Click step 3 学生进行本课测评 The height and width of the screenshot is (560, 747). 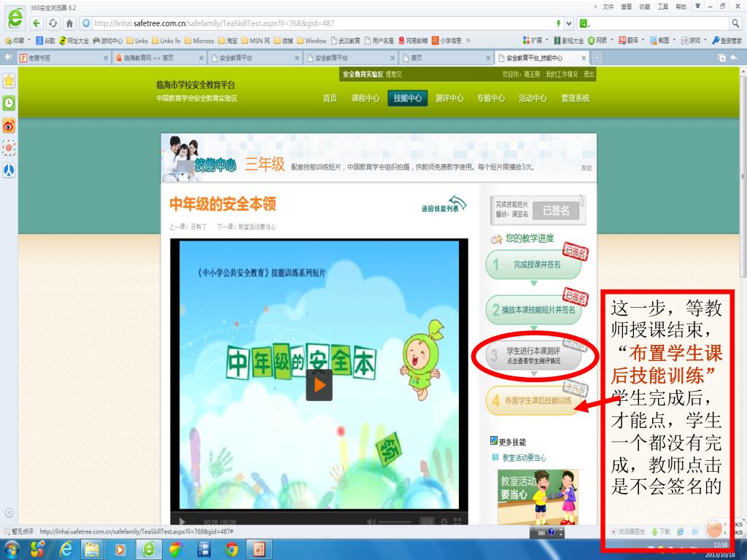pos(533,356)
